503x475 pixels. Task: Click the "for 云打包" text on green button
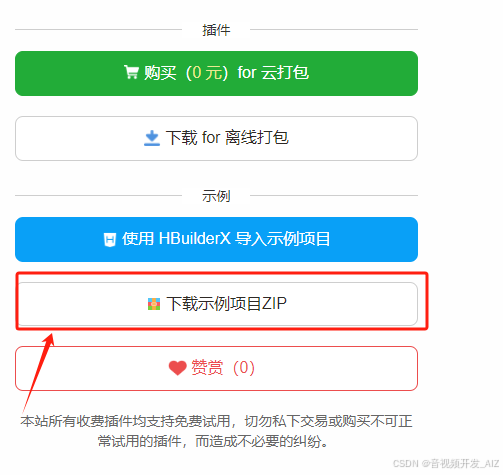coord(273,73)
